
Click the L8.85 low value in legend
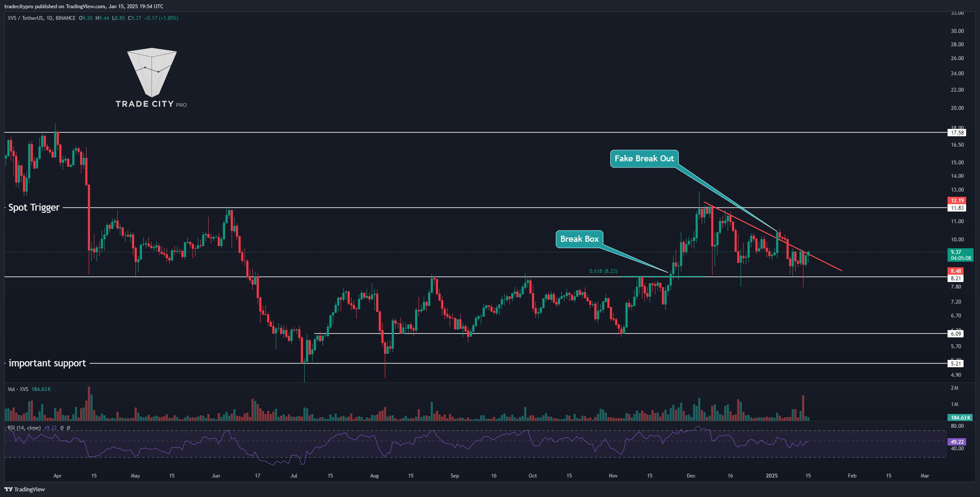pos(118,18)
